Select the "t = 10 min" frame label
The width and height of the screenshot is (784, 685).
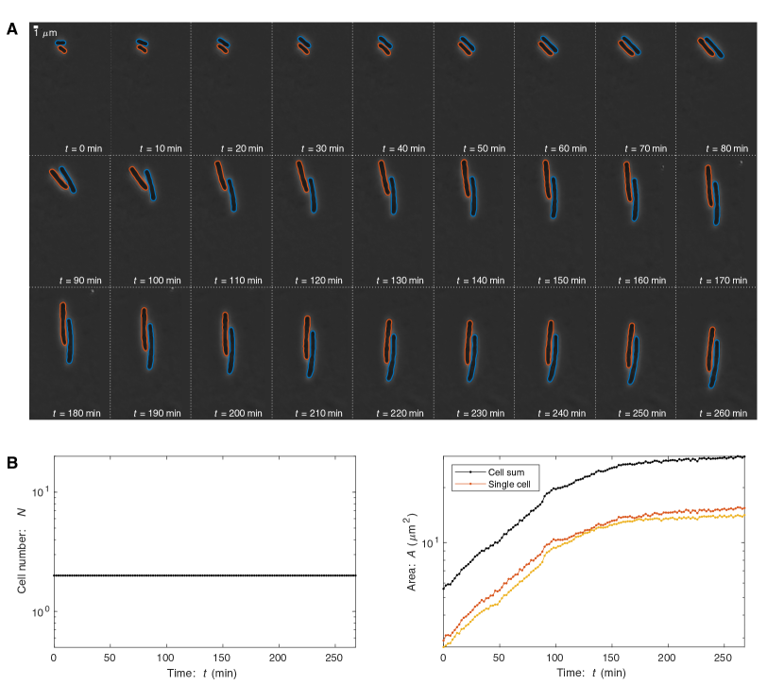pos(161,148)
